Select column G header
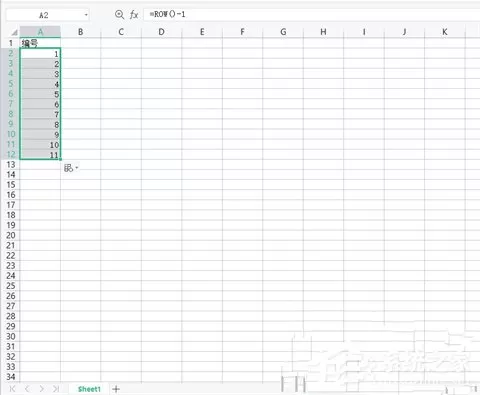 tap(283, 32)
